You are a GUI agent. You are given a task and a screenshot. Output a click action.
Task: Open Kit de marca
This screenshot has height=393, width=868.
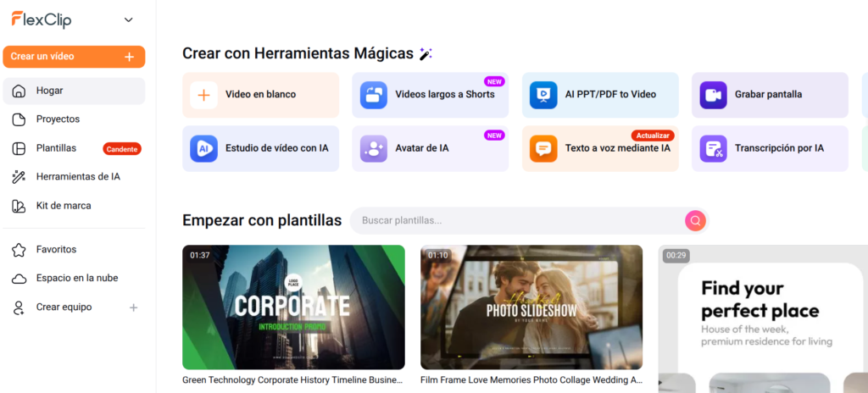[75, 206]
